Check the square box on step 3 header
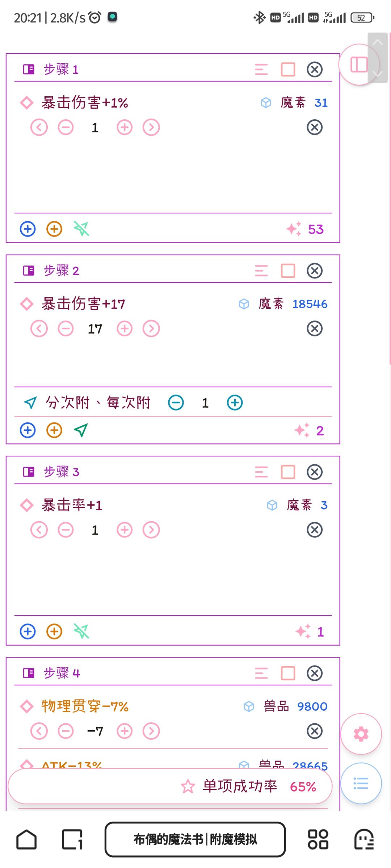The width and height of the screenshot is (391, 868). pyautogui.click(x=288, y=472)
